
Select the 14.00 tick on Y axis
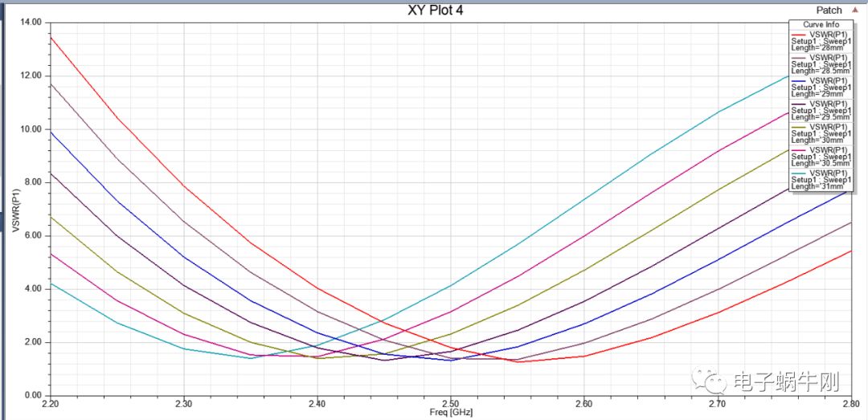tap(31, 22)
